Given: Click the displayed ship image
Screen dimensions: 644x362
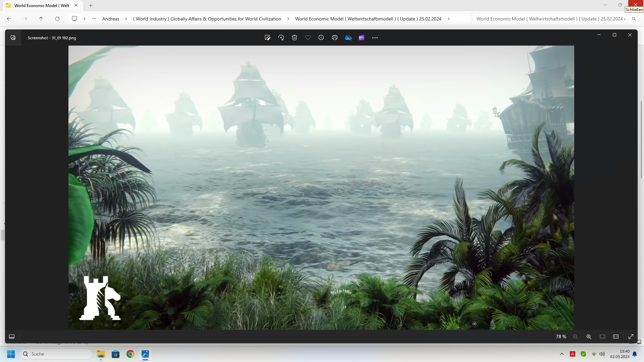Looking at the screenshot, I should [x=321, y=187].
